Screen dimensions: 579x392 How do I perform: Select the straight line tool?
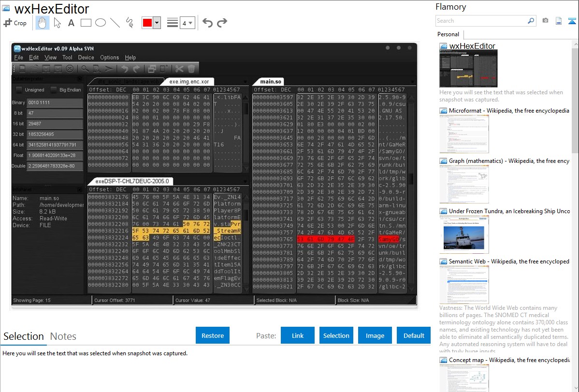pos(115,23)
